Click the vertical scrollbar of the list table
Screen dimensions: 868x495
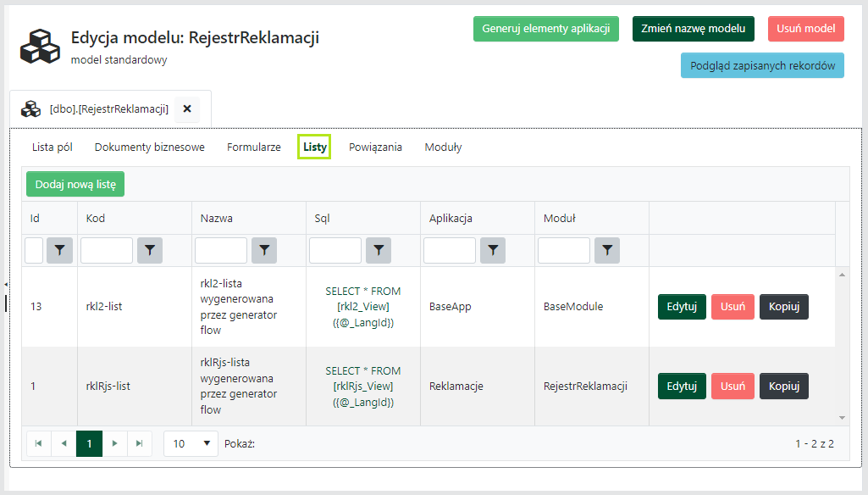841,348
